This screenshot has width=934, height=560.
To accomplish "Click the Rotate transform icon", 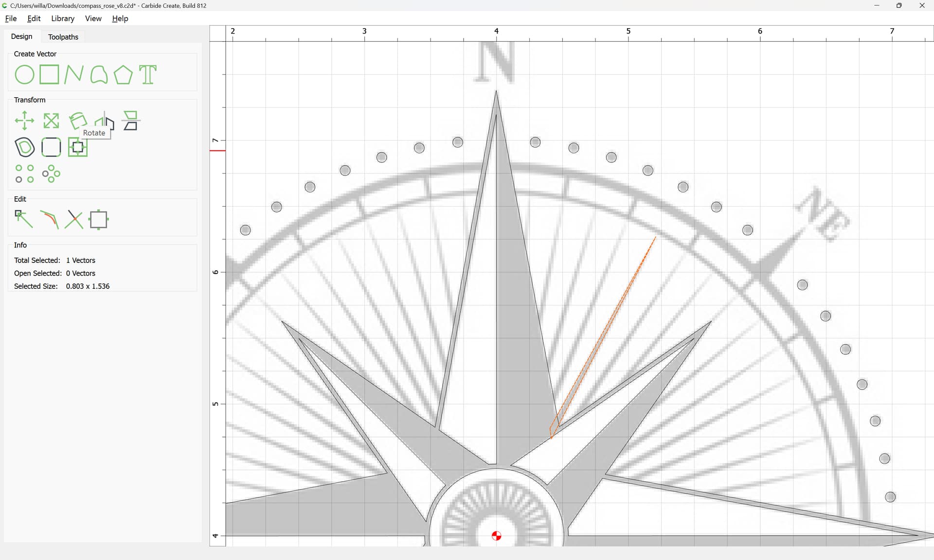I will click(x=77, y=120).
